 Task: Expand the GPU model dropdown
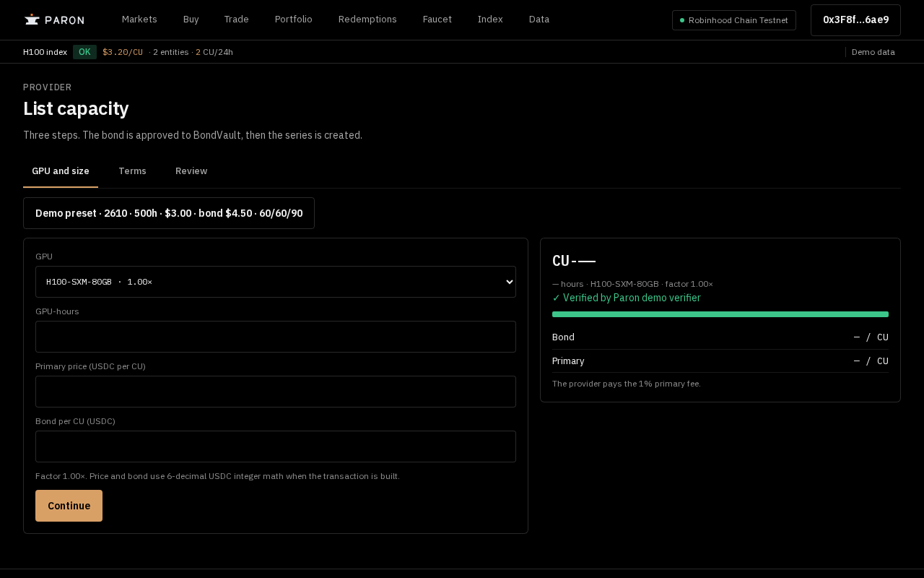[x=276, y=282]
